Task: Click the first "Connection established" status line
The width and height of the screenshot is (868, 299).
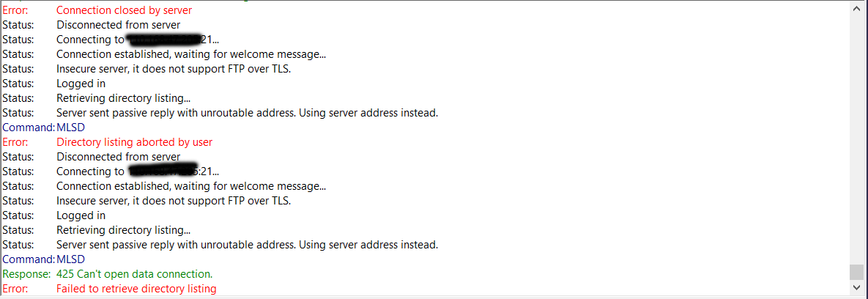Action: [191, 54]
